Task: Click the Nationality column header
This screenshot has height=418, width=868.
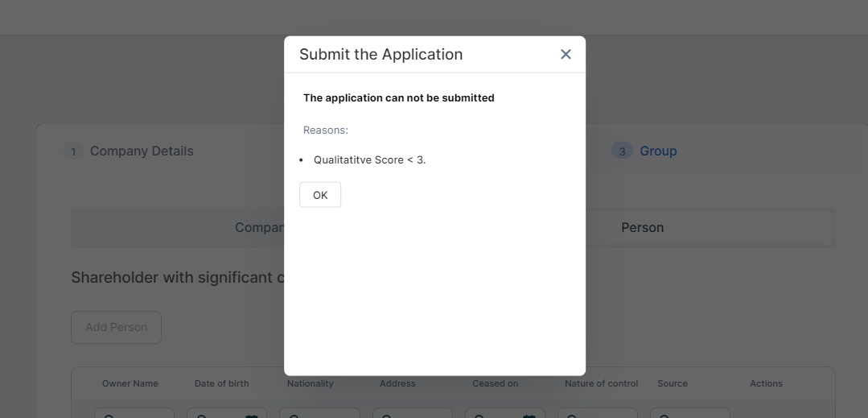Action: click(310, 383)
